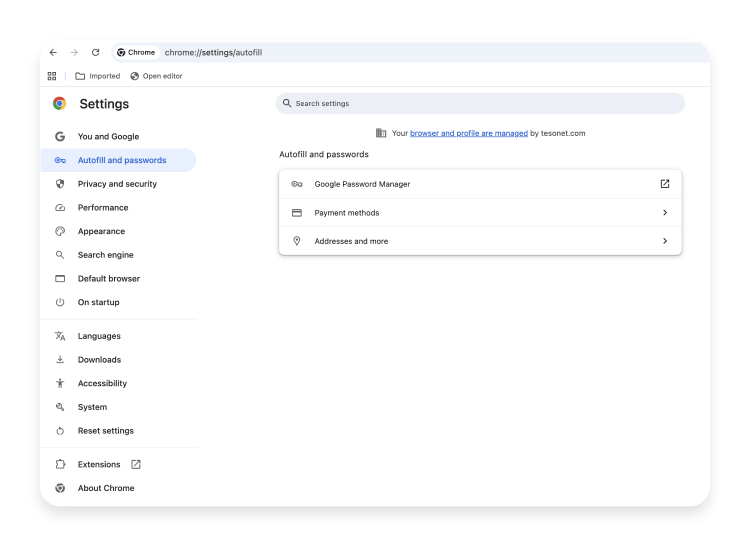
Task: Select Autofill and passwords in sidebar
Action: [119, 160]
